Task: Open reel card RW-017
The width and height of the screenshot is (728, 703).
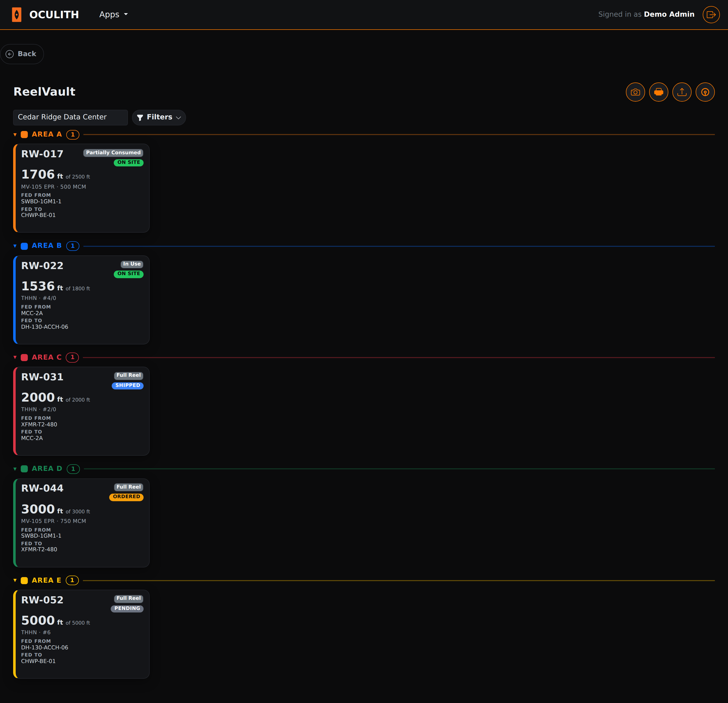Action: (81, 188)
